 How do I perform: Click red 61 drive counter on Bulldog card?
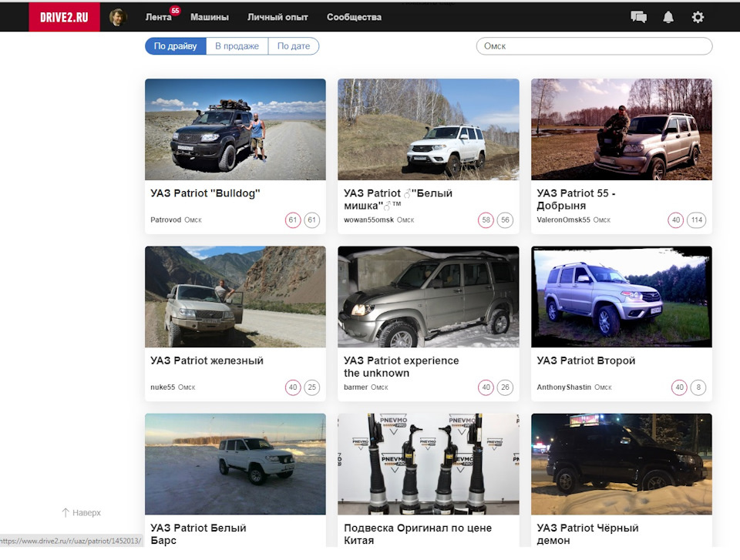click(293, 220)
